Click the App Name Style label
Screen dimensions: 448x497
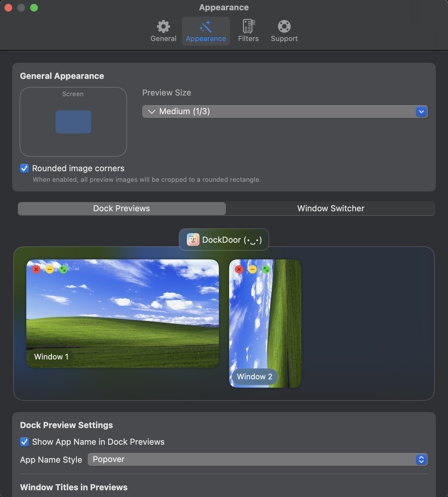(x=51, y=460)
